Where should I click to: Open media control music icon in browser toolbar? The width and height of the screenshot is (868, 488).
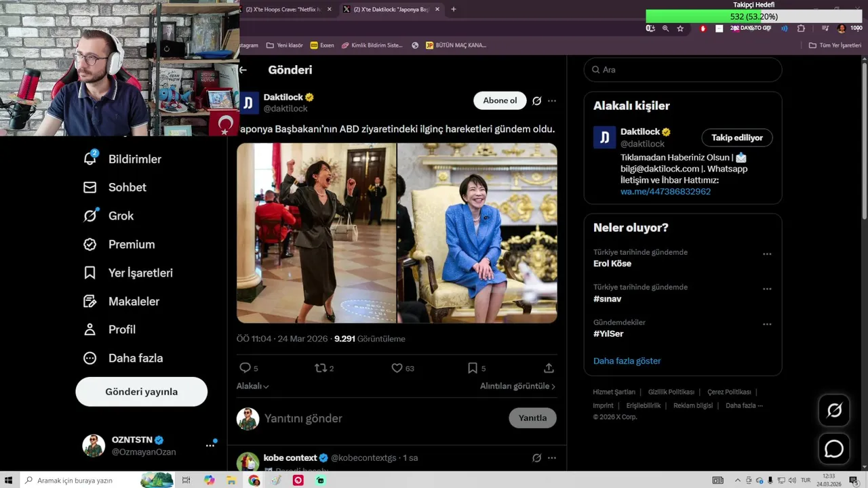(825, 28)
